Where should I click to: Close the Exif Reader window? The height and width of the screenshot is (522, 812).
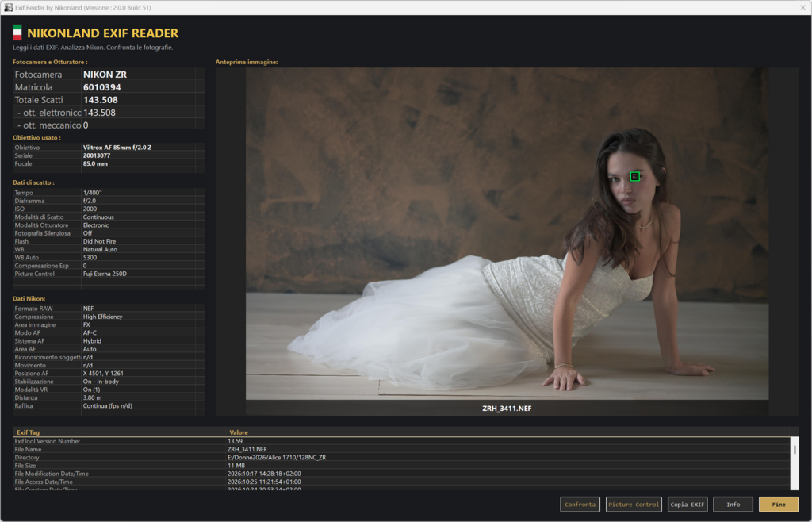point(802,7)
